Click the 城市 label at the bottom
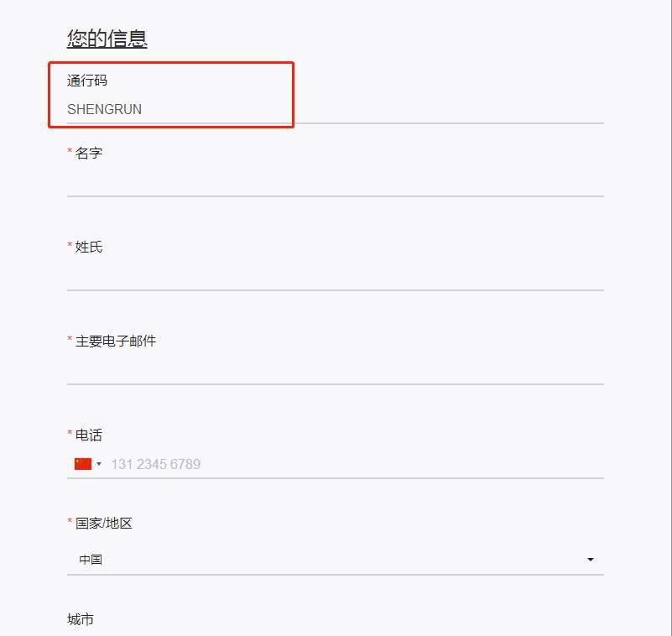The image size is (672, 636). [x=81, y=619]
